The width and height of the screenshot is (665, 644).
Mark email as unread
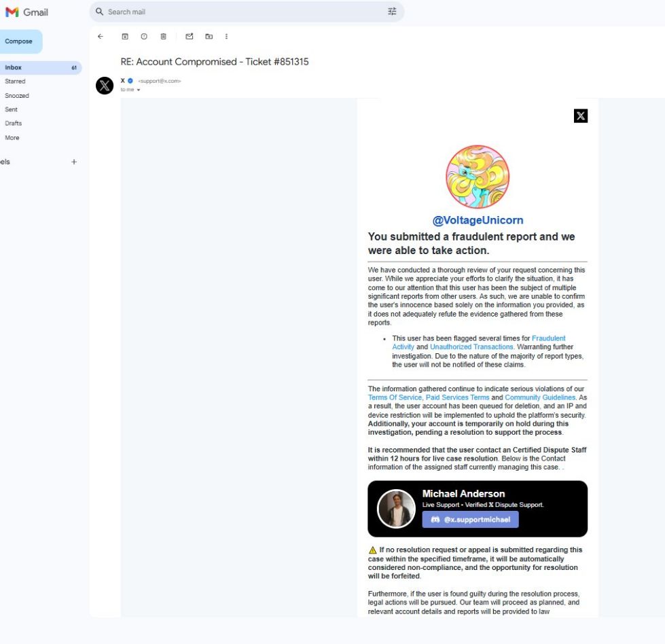[190, 37]
